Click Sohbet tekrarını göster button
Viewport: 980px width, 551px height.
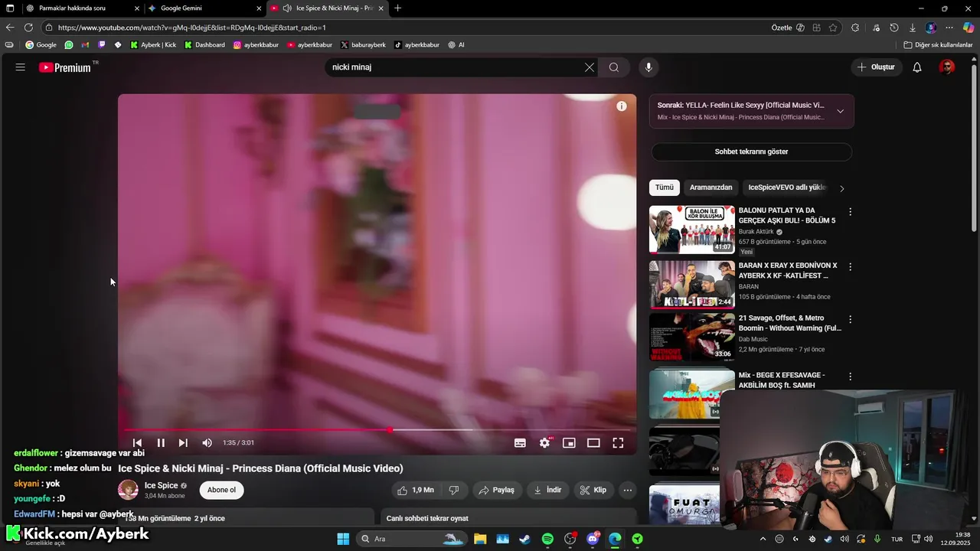tap(751, 152)
